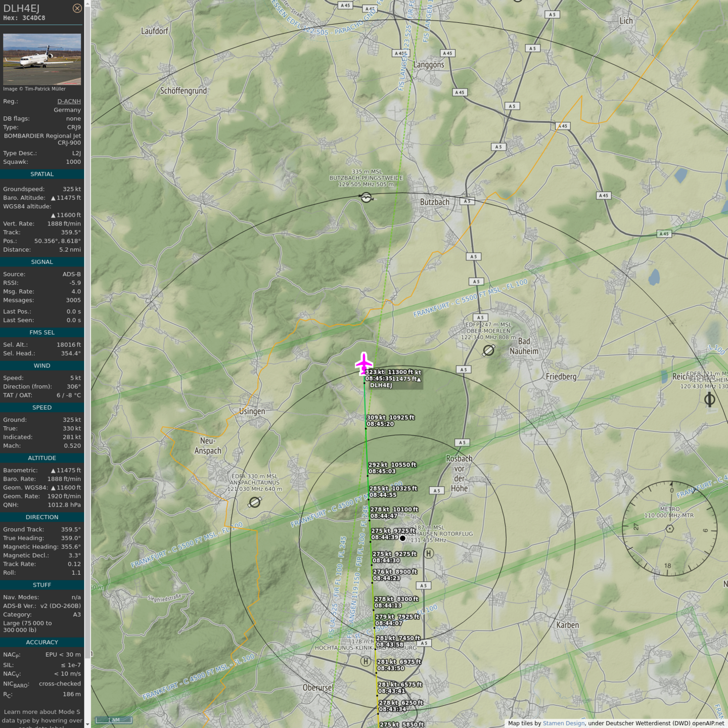Click the heliport H icon near Rosbach

(x=429, y=553)
